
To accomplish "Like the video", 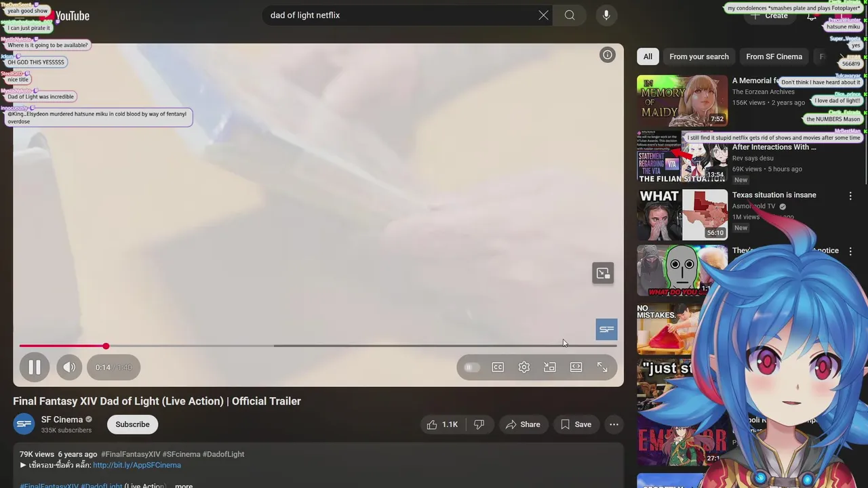I will tap(442, 424).
